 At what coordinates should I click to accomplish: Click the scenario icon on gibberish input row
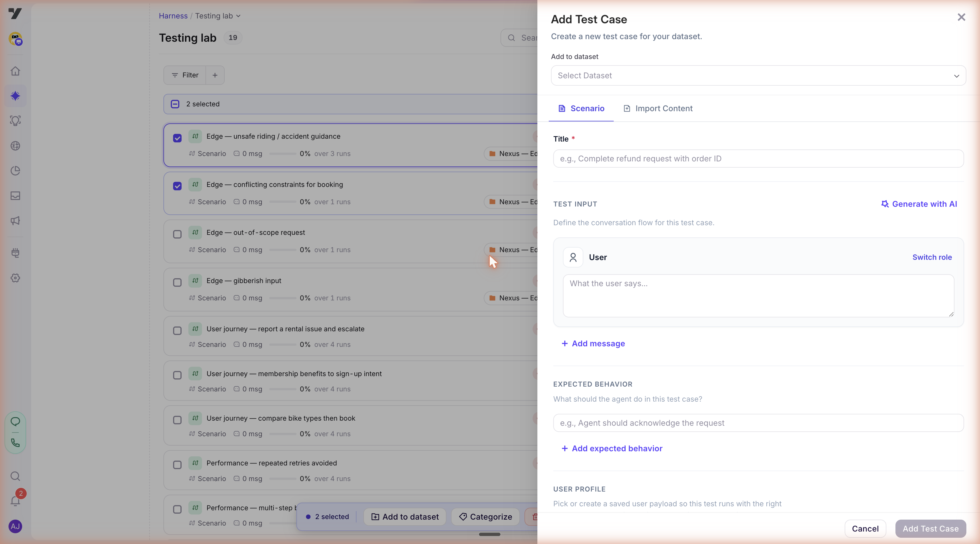(x=195, y=281)
